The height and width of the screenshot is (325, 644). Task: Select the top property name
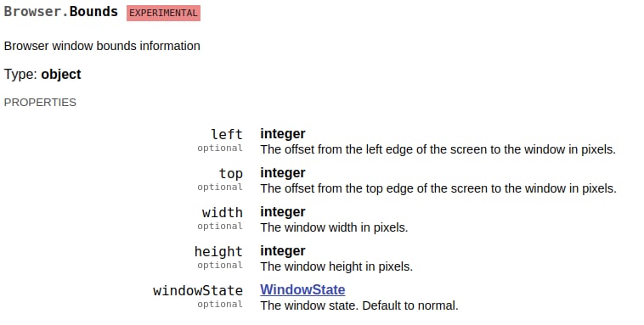pyautogui.click(x=231, y=174)
